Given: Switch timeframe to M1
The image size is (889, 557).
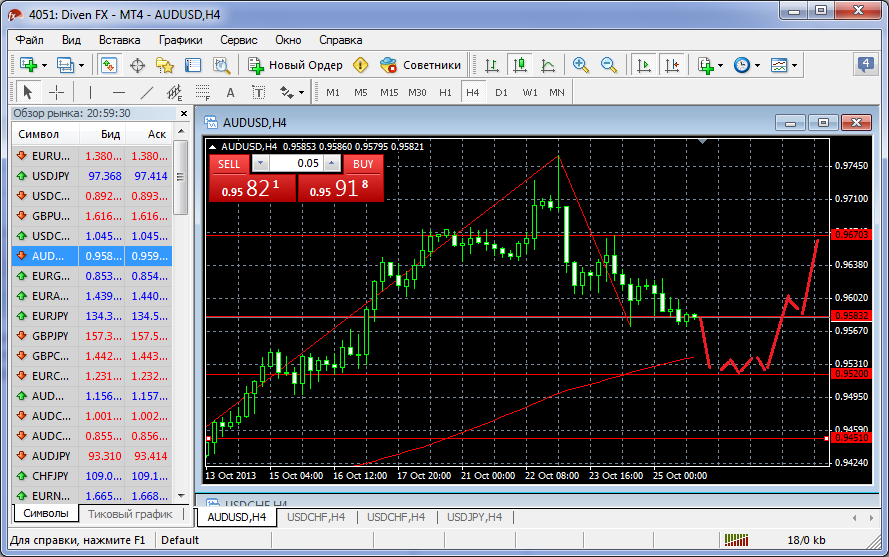Looking at the screenshot, I should coord(333,92).
